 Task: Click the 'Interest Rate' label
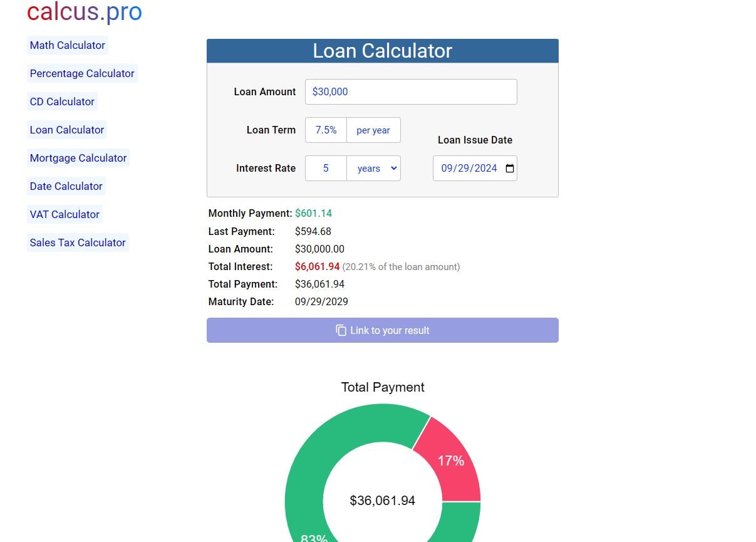[266, 168]
